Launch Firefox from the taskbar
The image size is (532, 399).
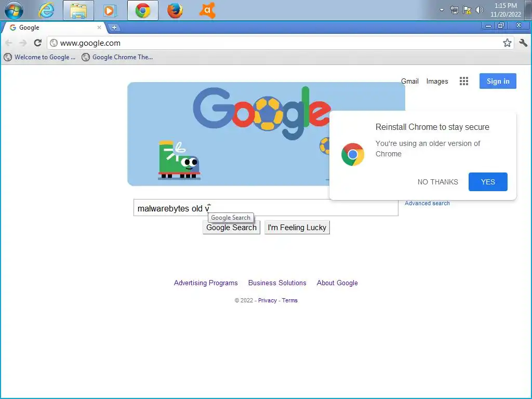pyautogui.click(x=175, y=10)
